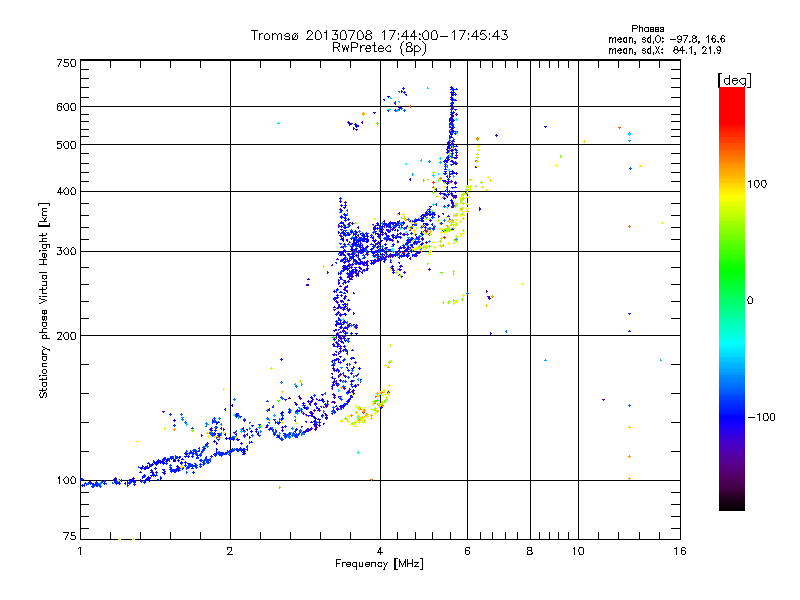The width and height of the screenshot is (800, 600).
Task: Click the "Frequency [MHz]" x-axis label
Action: tap(379, 564)
